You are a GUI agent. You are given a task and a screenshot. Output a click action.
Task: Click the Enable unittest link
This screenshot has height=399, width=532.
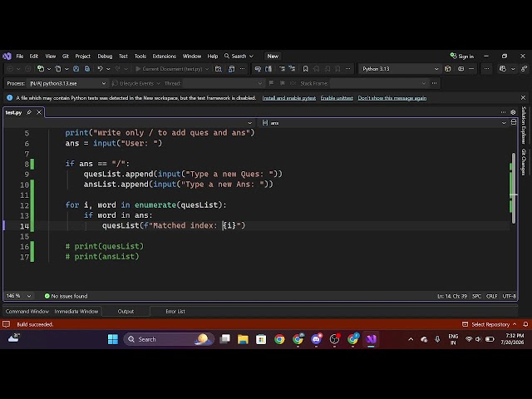(x=337, y=98)
